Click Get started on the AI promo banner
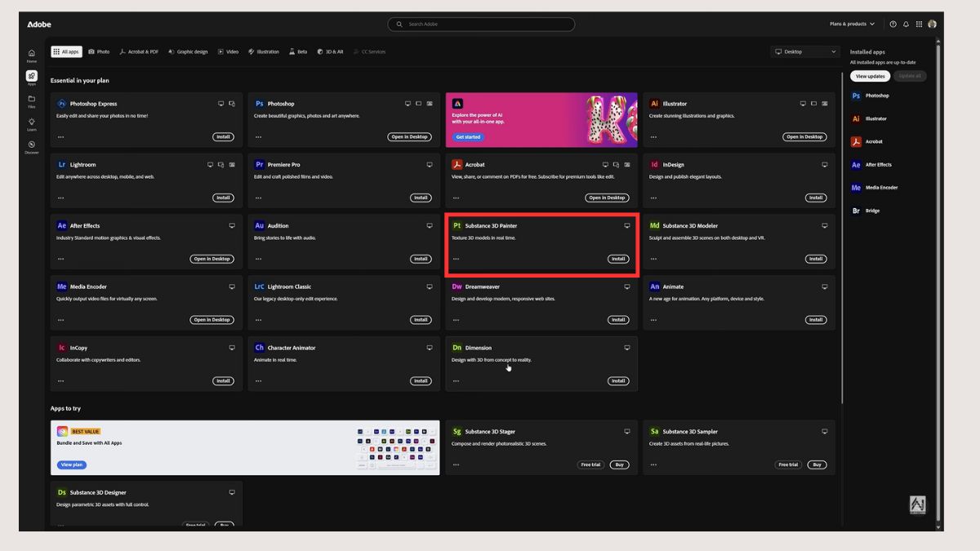Image resolution: width=980 pixels, height=551 pixels. tap(468, 137)
